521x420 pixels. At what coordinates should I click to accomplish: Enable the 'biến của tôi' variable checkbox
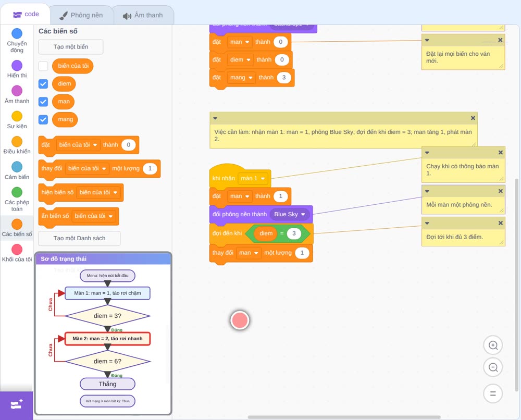(43, 66)
